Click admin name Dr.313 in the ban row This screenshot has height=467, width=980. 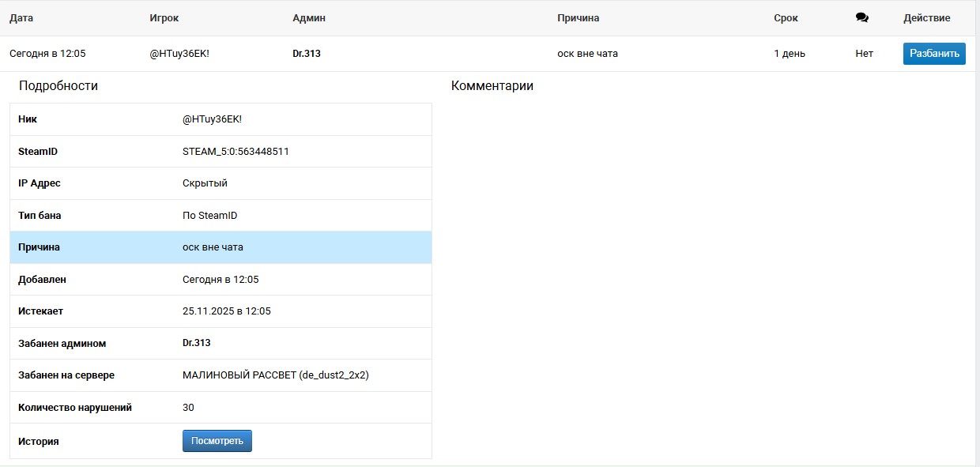[x=307, y=54]
